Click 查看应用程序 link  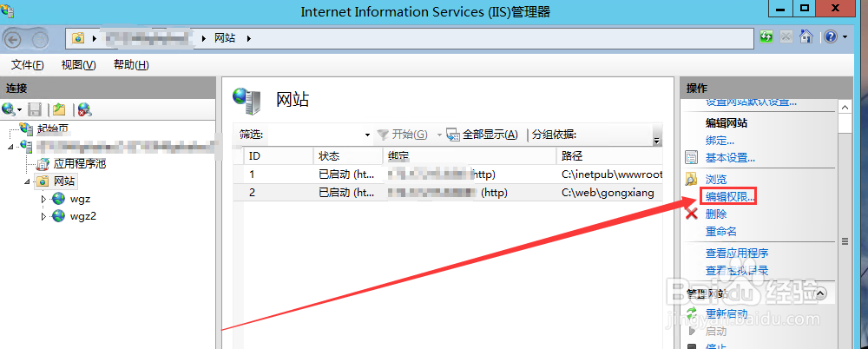point(737,254)
